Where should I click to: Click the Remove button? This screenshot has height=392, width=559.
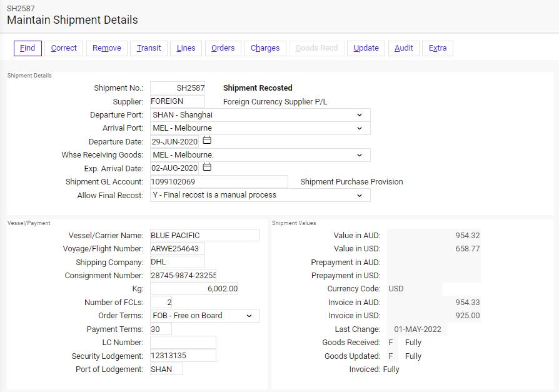click(106, 48)
